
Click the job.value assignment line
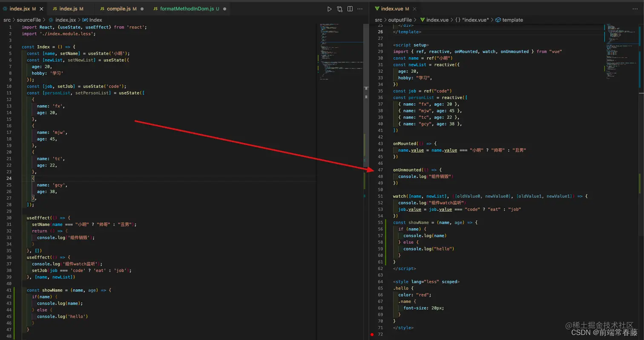pyautogui.click(x=460, y=209)
